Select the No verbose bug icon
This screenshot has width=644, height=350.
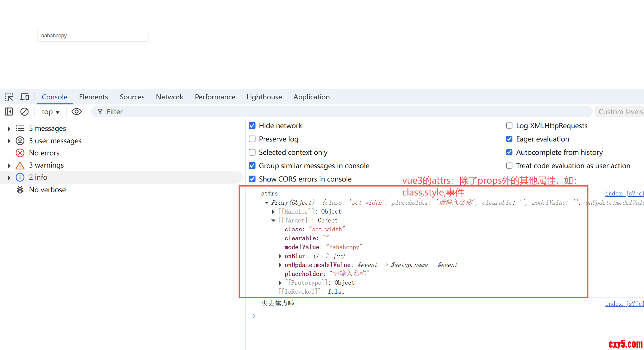pyautogui.click(x=20, y=190)
